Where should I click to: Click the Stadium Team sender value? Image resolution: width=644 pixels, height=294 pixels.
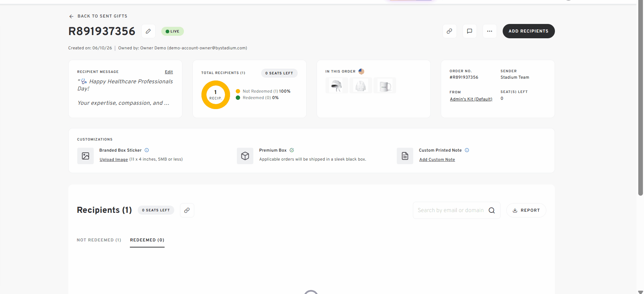(x=514, y=77)
